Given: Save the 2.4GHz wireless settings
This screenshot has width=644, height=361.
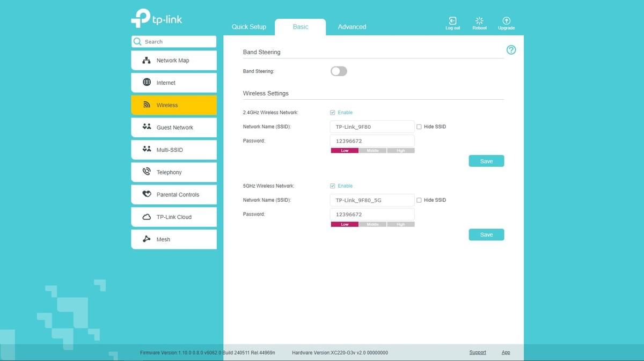Looking at the screenshot, I should point(486,161).
